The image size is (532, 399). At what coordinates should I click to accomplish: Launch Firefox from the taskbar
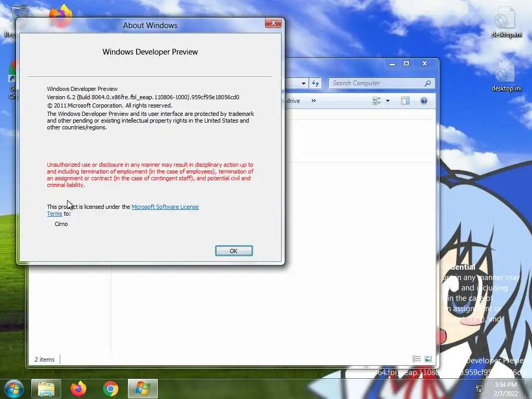78,389
